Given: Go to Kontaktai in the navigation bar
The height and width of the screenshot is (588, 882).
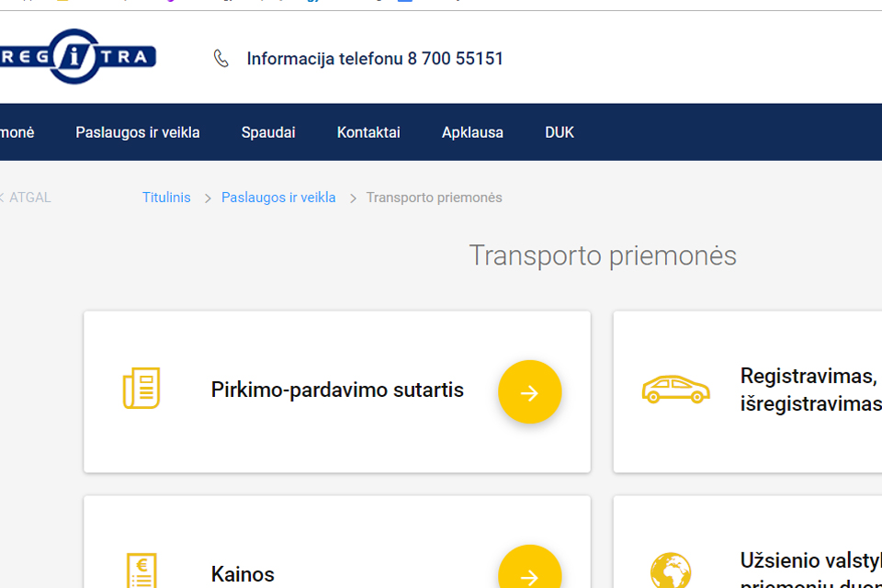Looking at the screenshot, I should click(x=368, y=132).
